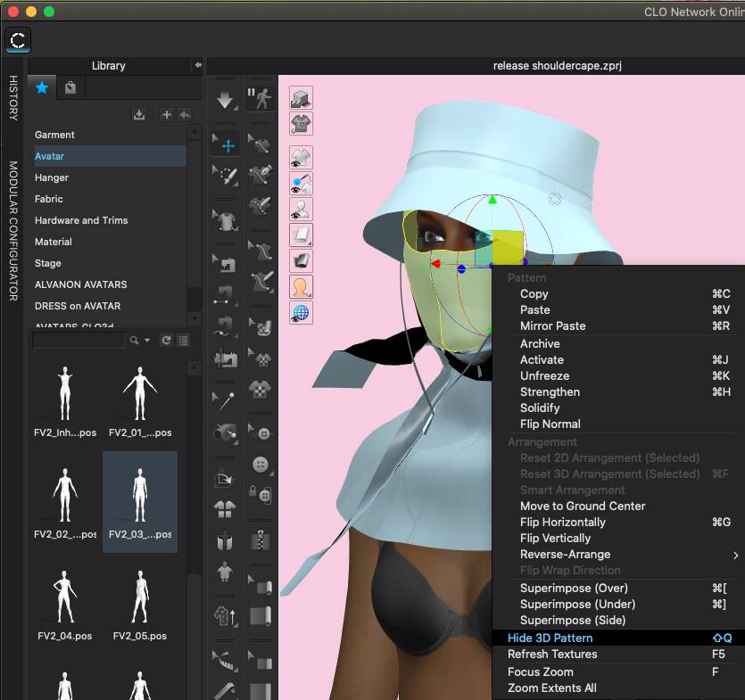Choose Hide 3D Pattern menu item
This screenshot has height=700, width=745.
[x=619, y=638]
